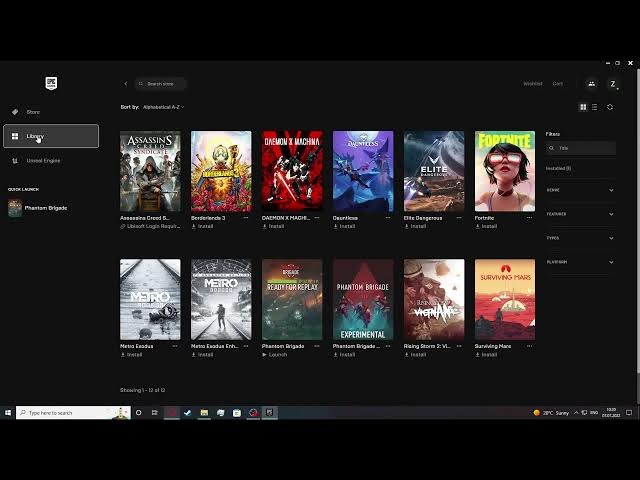Open Task View on taskbar
640x480 pixels.
tap(155, 413)
